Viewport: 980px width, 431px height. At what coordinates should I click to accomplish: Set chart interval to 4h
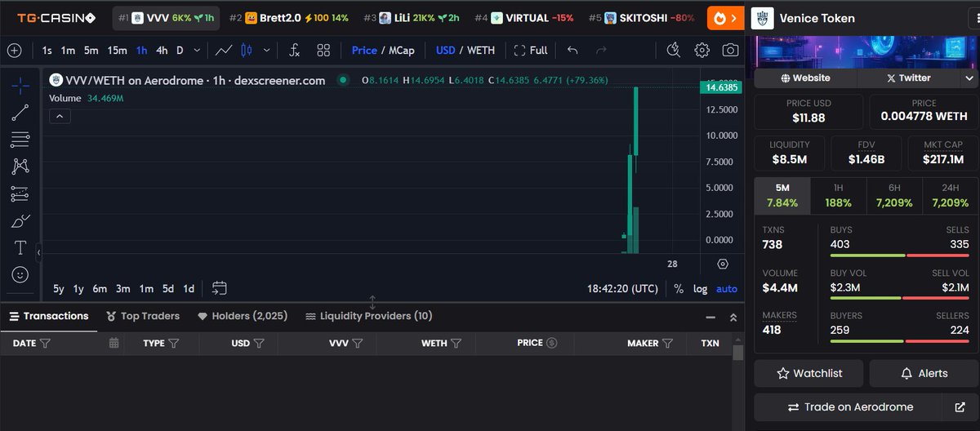[x=162, y=51]
